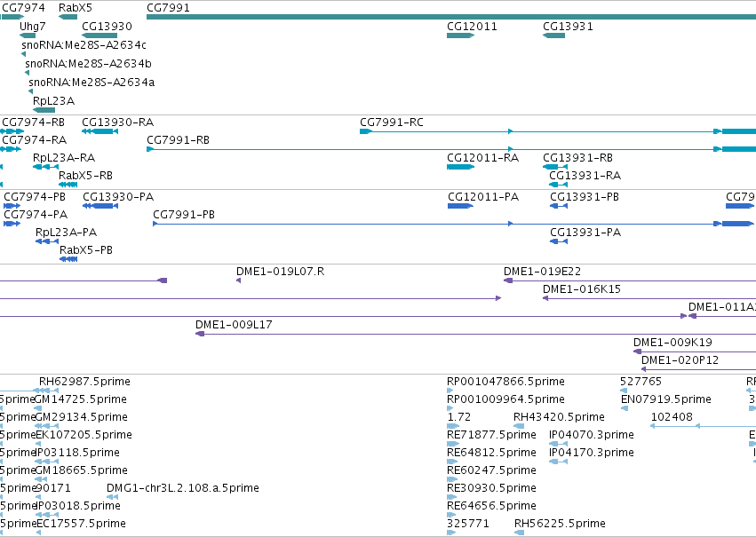The height and width of the screenshot is (537, 756).
Task: Click the EN07919.5prime EST label
Action: (x=666, y=399)
